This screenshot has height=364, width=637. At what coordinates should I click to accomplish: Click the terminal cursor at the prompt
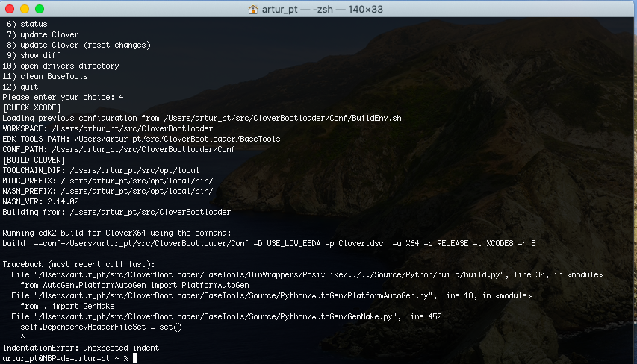(135, 358)
